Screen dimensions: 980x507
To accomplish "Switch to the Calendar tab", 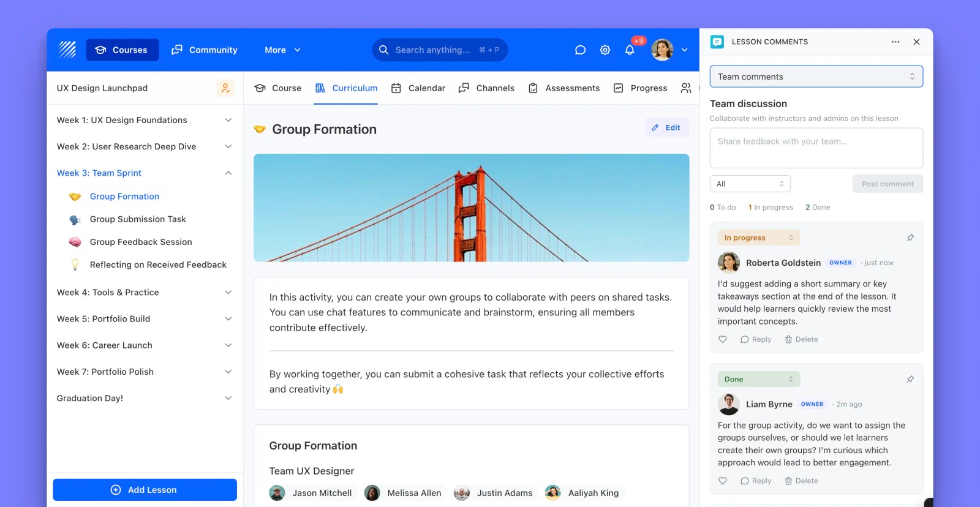I will 418,88.
